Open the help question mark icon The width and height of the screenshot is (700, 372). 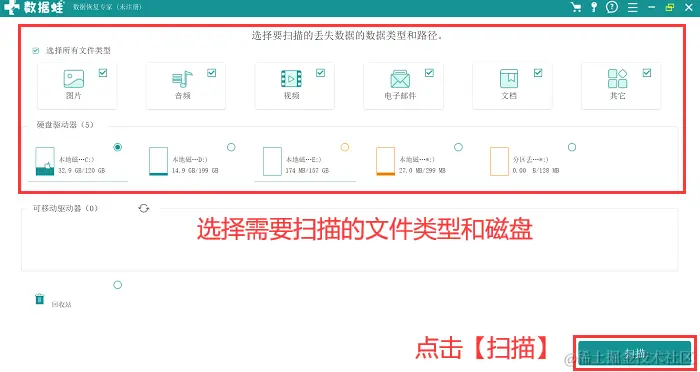click(612, 7)
